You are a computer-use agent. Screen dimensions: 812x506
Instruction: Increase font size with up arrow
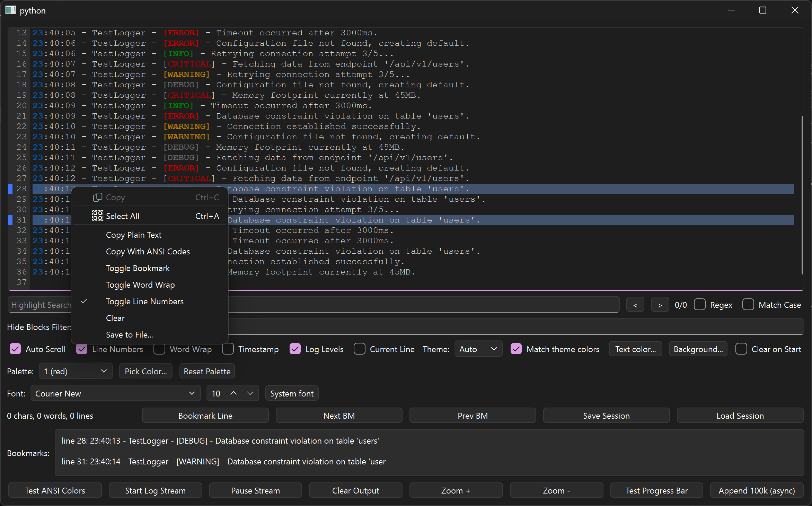[233, 393]
